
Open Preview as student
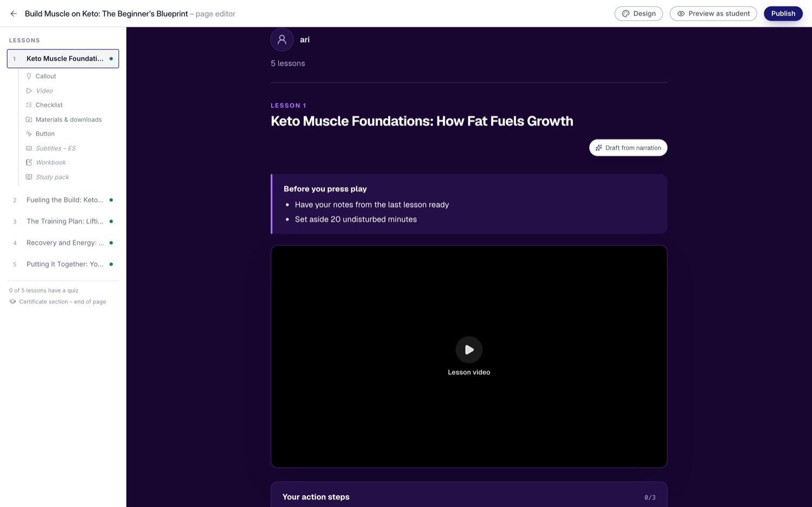713,14
